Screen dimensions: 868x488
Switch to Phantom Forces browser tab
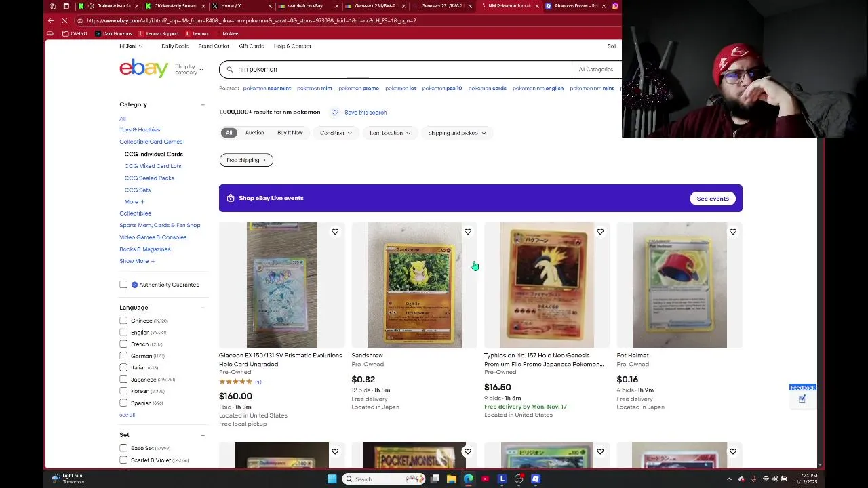[575, 6]
